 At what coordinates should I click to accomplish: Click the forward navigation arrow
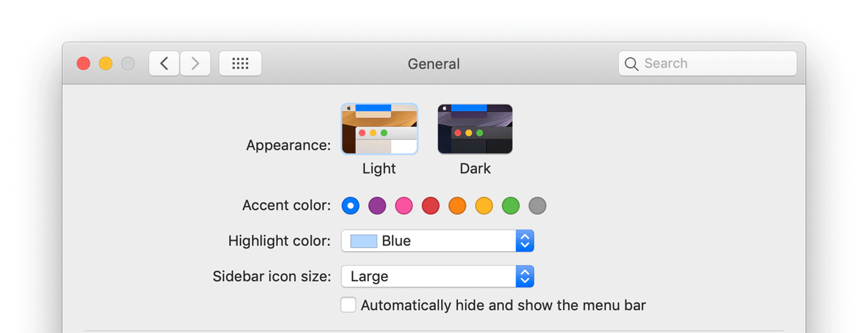pyautogui.click(x=195, y=63)
